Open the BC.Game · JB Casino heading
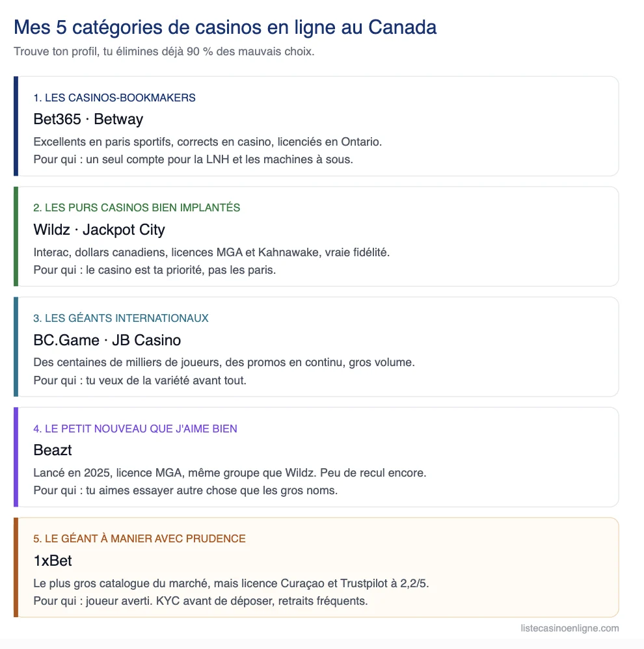This screenshot has width=644, height=649. click(107, 340)
